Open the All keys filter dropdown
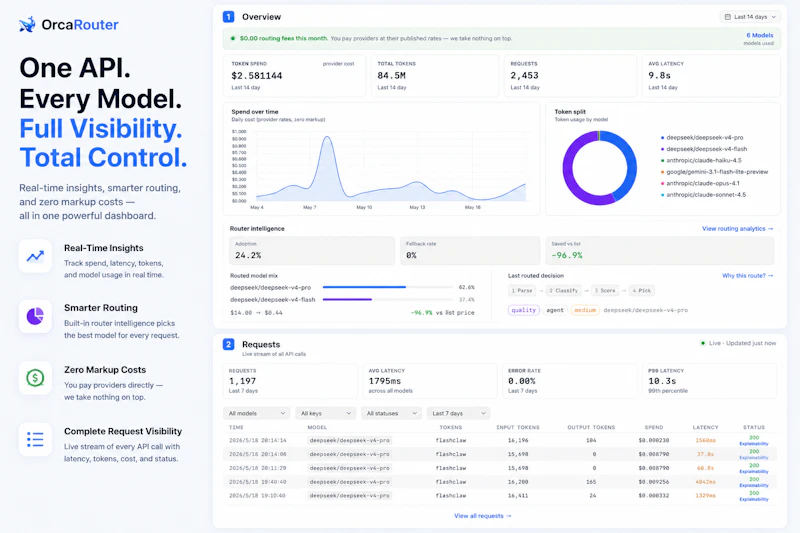The image size is (800, 533). click(326, 413)
